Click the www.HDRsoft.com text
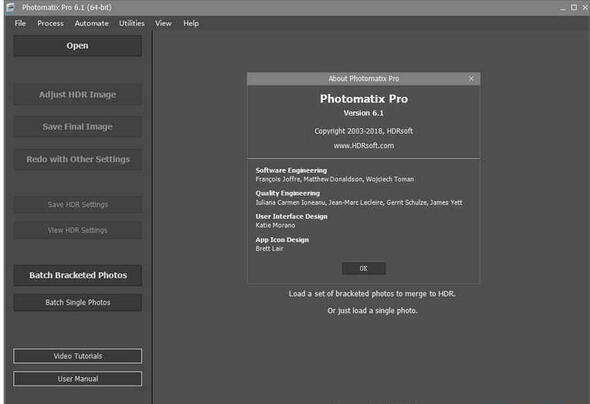This screenshot has width=590, height=404. pos(363,146)
